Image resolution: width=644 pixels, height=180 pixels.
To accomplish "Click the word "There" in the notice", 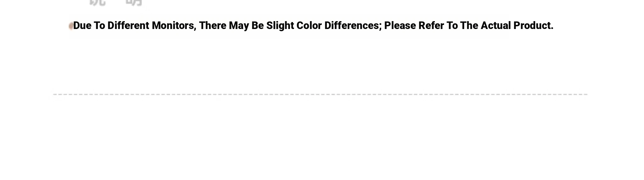I will (x=212, y=26).
